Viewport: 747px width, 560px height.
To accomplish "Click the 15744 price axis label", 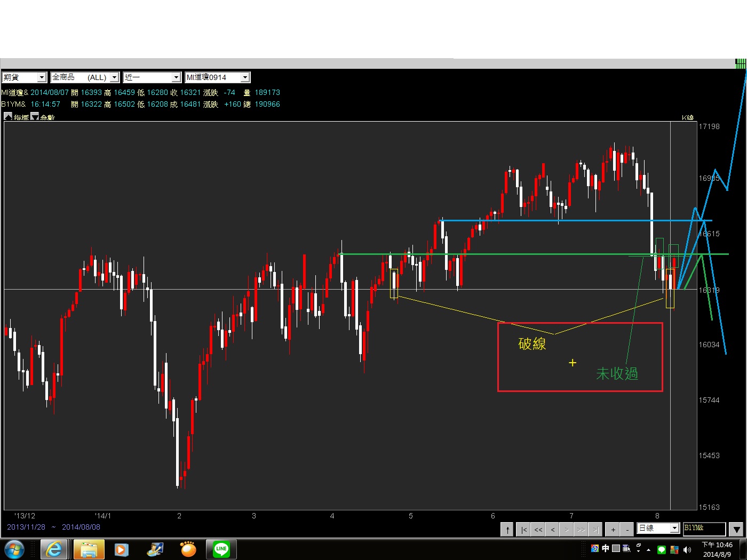I will pos(709,400).
